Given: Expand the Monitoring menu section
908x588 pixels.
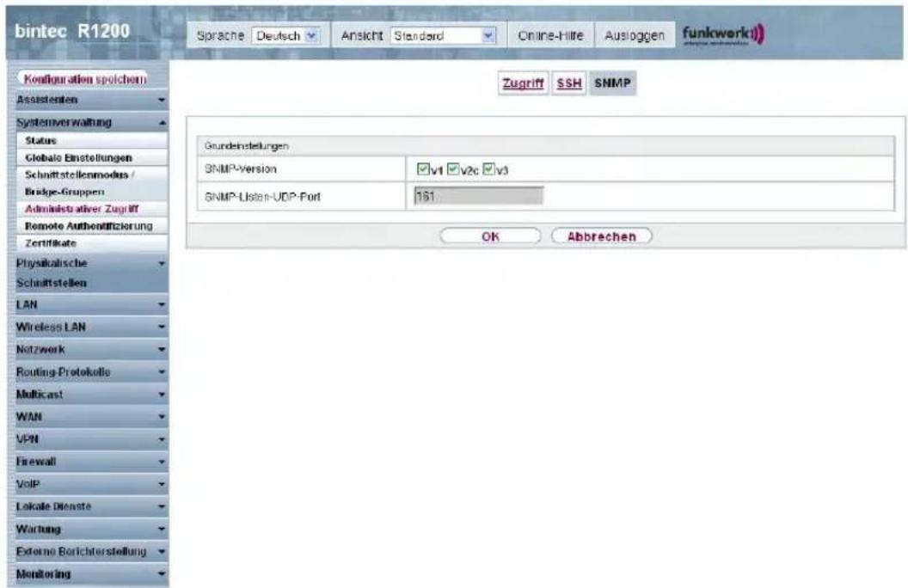Looking at the screenshot, I should (x=91, y=574).
